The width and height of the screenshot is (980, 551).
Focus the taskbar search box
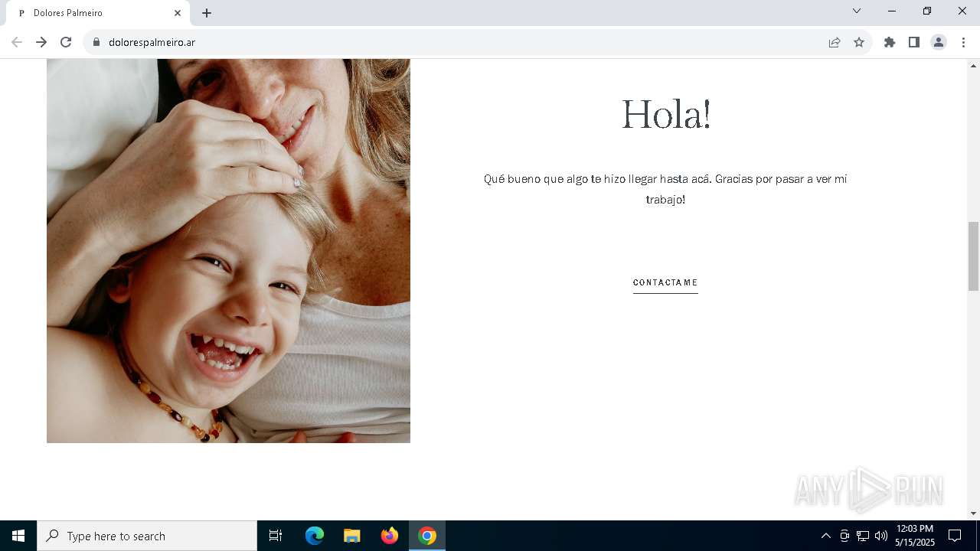tap(147, 536)
